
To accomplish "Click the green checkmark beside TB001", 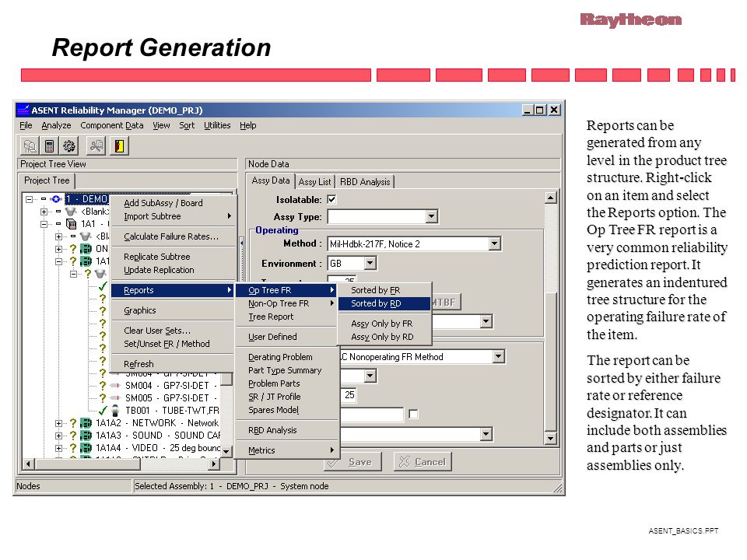I will [x=103, y=411].
